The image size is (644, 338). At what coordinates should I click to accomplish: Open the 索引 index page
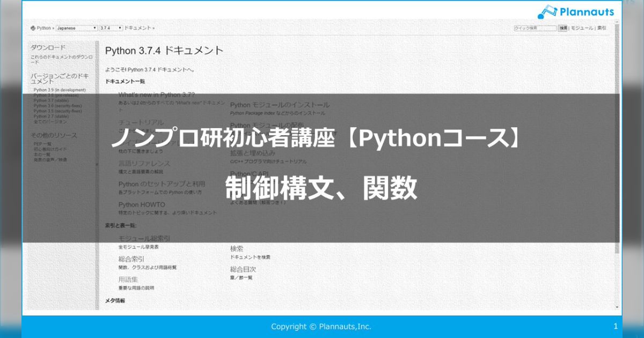click(601, 27)
